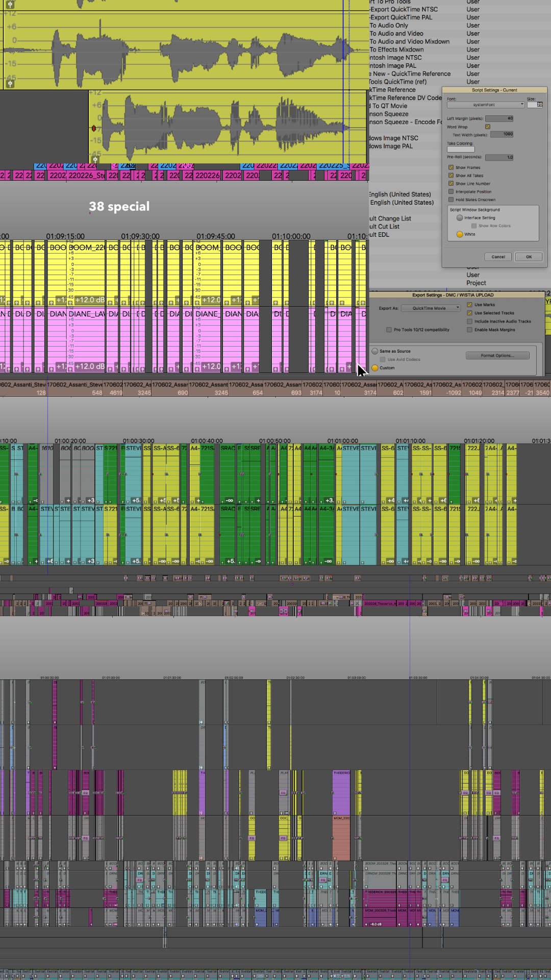Click the clip gain fader icon under the upper waveform's -45 label

[x=10, y=83]
